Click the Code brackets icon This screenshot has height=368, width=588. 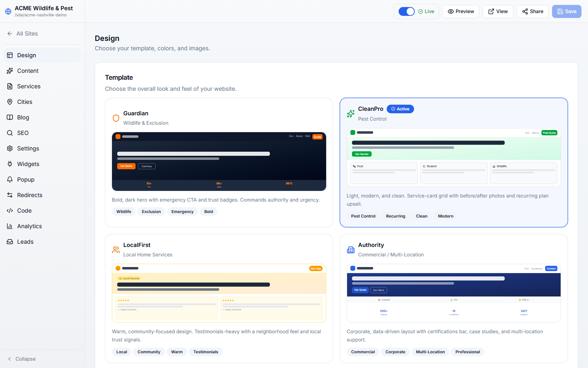10,211
